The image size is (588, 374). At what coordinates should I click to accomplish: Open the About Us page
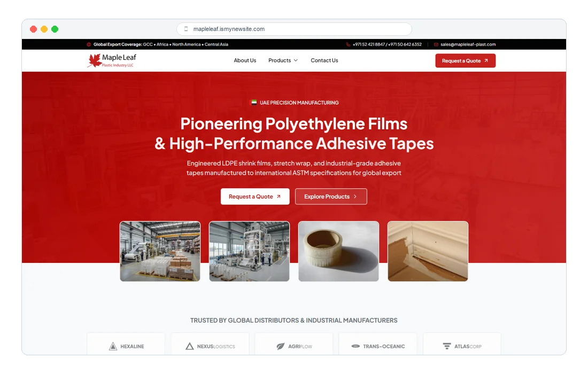click(x=245, y=60)
